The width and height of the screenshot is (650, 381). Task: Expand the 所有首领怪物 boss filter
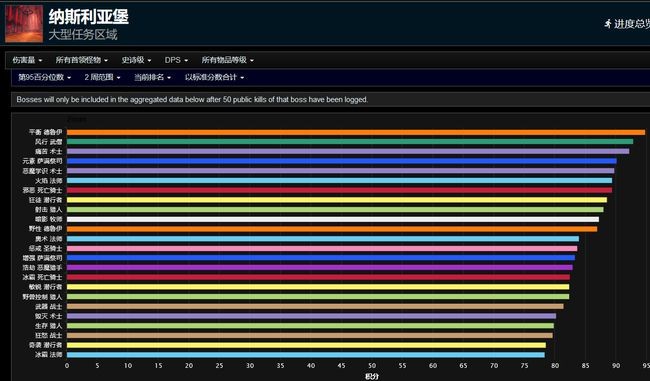pos(82,60)
